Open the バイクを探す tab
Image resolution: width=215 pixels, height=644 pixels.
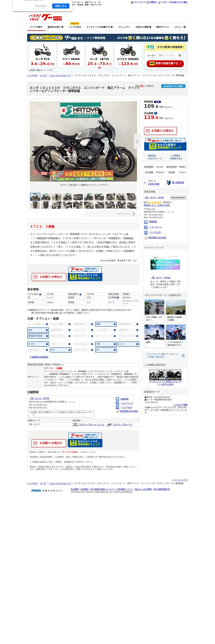(x=36, y=27)
